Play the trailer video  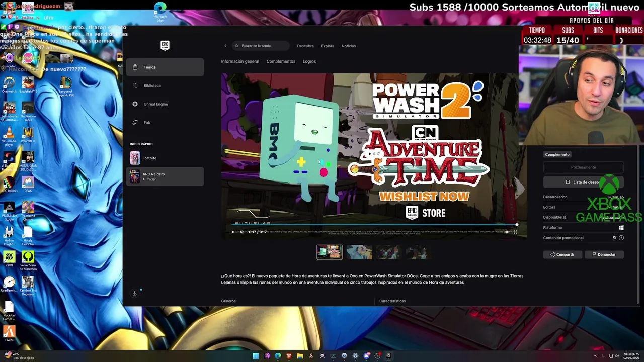[x=233, y=232]
